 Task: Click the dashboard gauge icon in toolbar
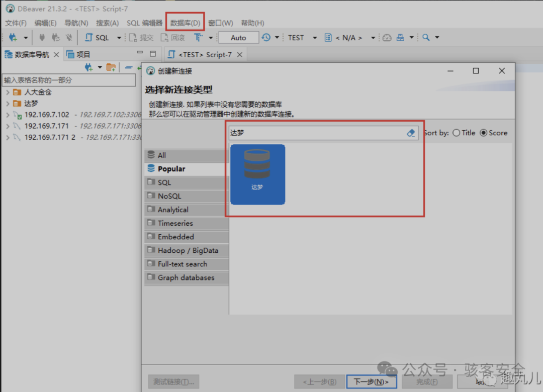click(387, 37)
